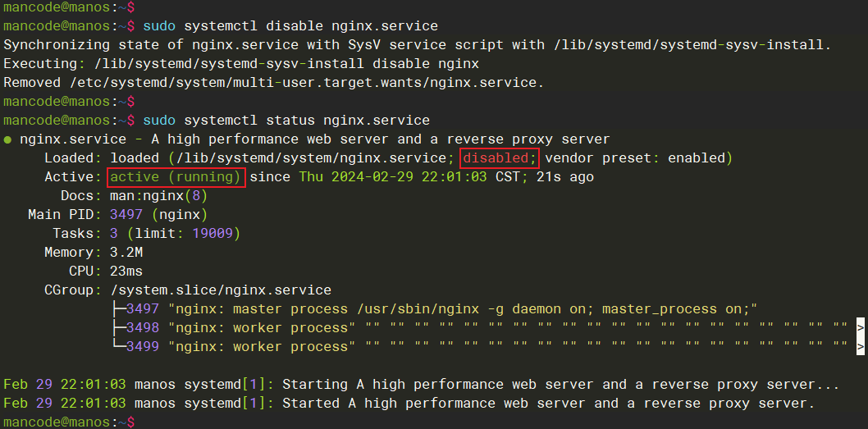Click the CGroup path /system.slice/nginx.service
The image size is (868, 429).
(x=220, y=290)
